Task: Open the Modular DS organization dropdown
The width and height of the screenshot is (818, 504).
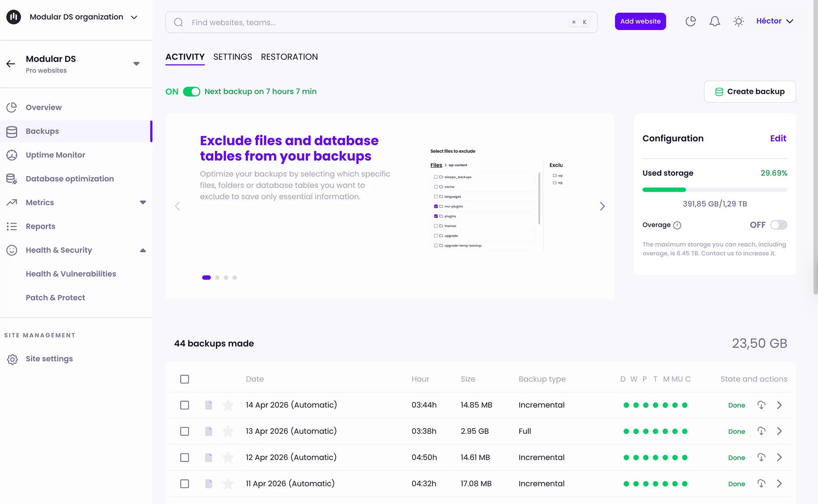Action: [x=134, y=17]
